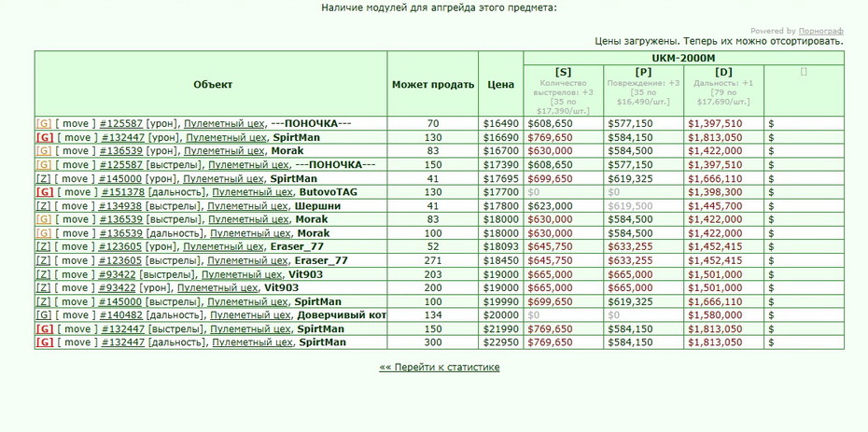This screenshot has height=432, width=868.
Task: Open object #140482 owned by Доверчивый кот
Action: pyautogui.click(x=121, y=315)
